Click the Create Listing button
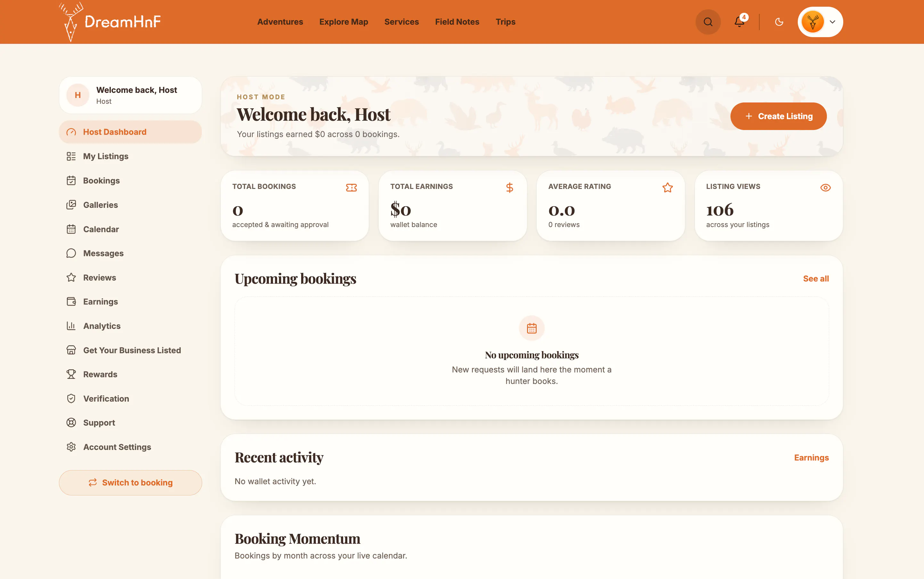 click(x=779, y=116)
